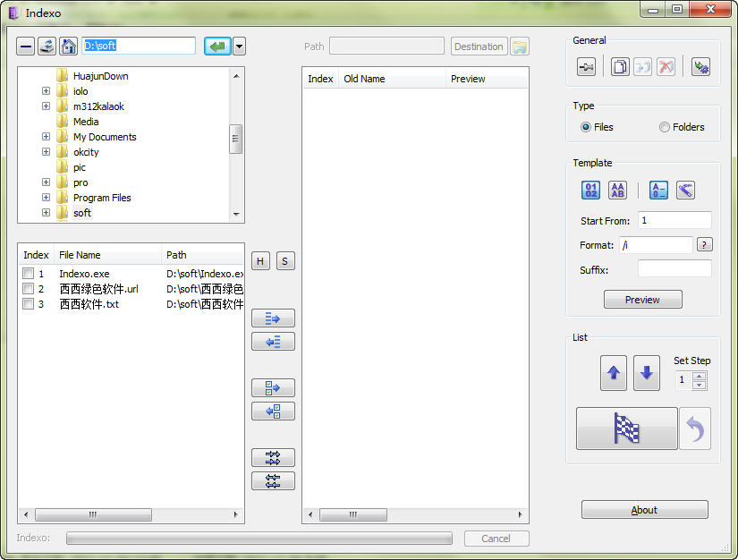Click the Old Name column header
Image resolution: width=738 pixels, height=560 pixels.
[391, 79]
